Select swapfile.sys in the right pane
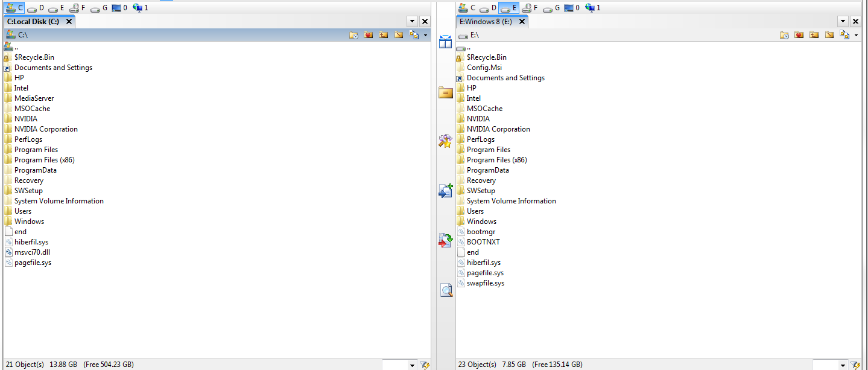868x370 pixels. pos(485,283)
